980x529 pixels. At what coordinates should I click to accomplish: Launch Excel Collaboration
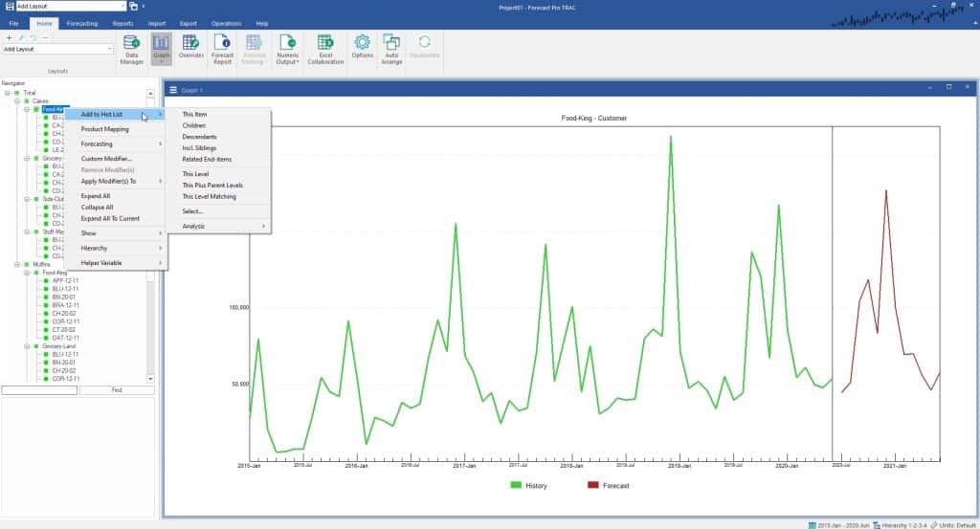(x=324, y=49)
